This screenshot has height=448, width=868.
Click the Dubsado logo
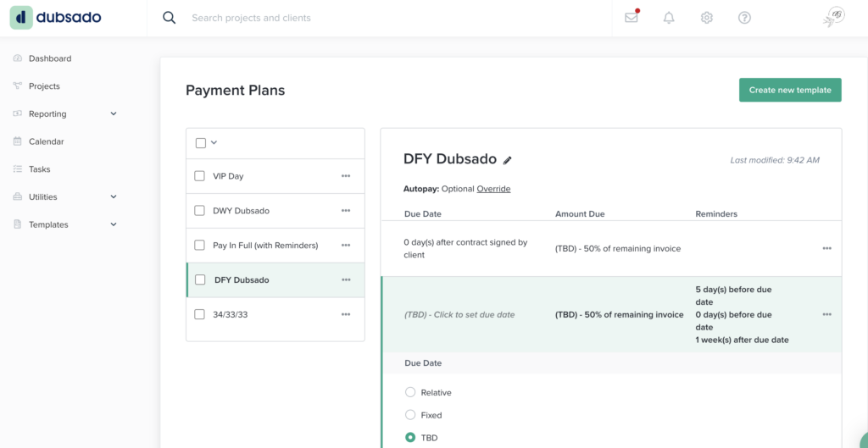pos(56,18)
